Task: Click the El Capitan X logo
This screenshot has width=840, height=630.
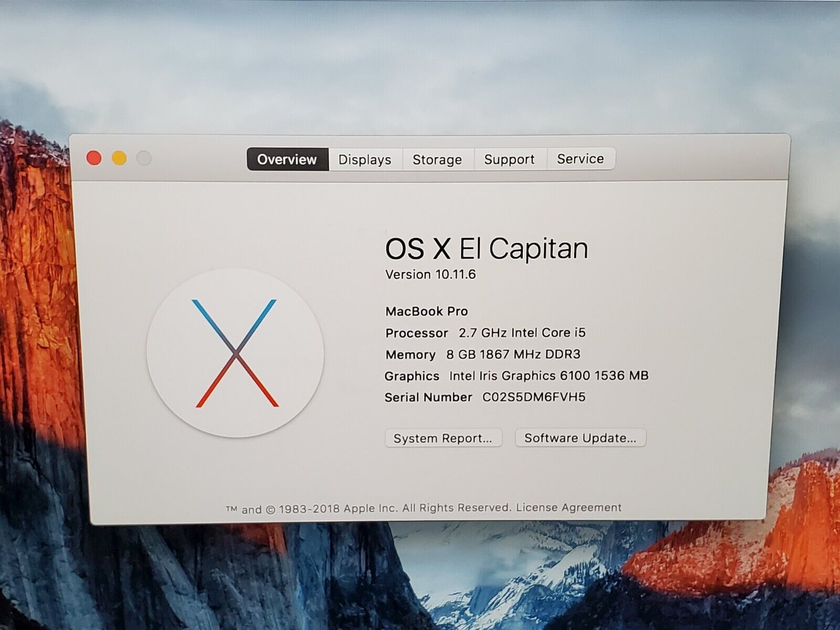Action: pos(235,353)
